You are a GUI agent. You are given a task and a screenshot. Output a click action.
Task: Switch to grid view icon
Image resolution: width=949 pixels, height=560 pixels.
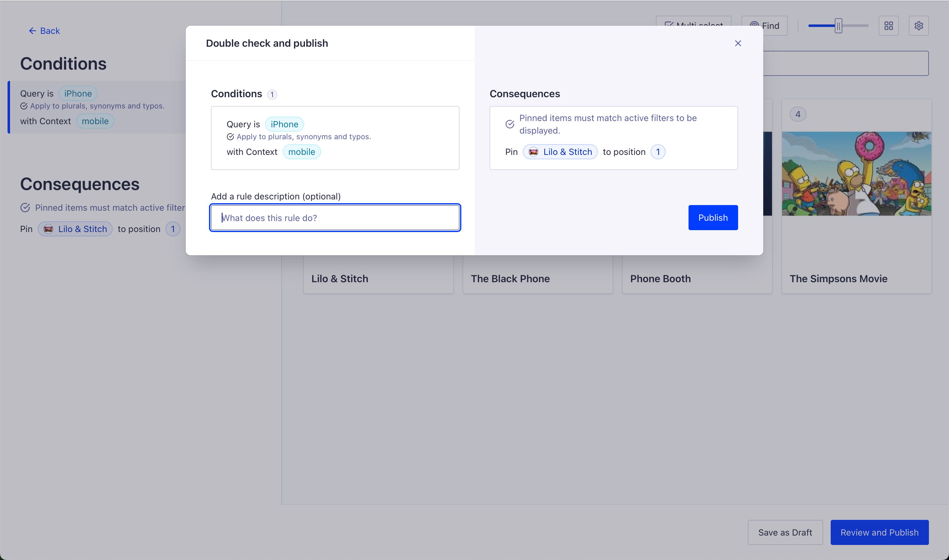click(888, 26)
